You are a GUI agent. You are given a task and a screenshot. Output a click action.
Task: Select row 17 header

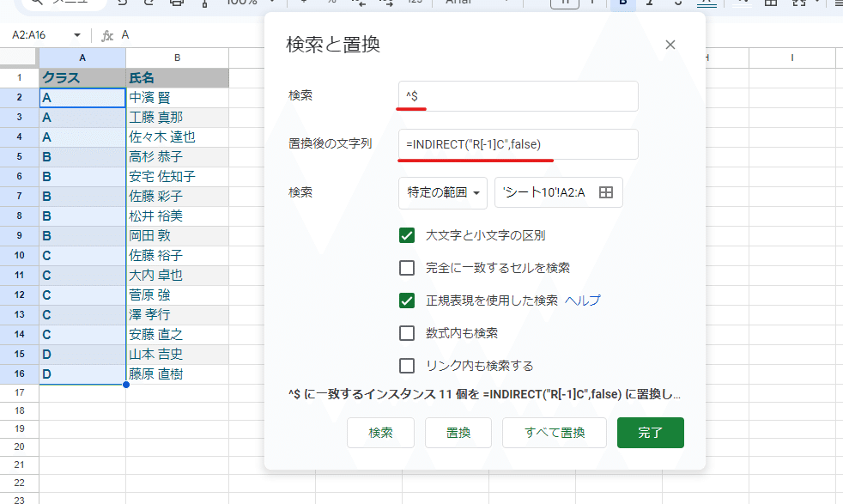20,393
